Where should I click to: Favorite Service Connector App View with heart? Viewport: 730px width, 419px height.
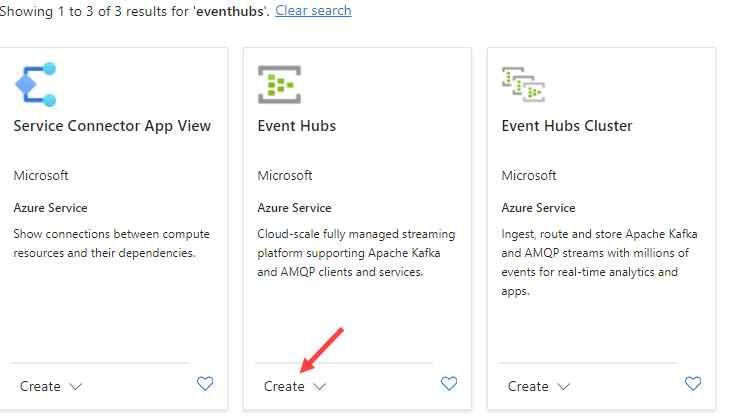[x=205, y=384]
